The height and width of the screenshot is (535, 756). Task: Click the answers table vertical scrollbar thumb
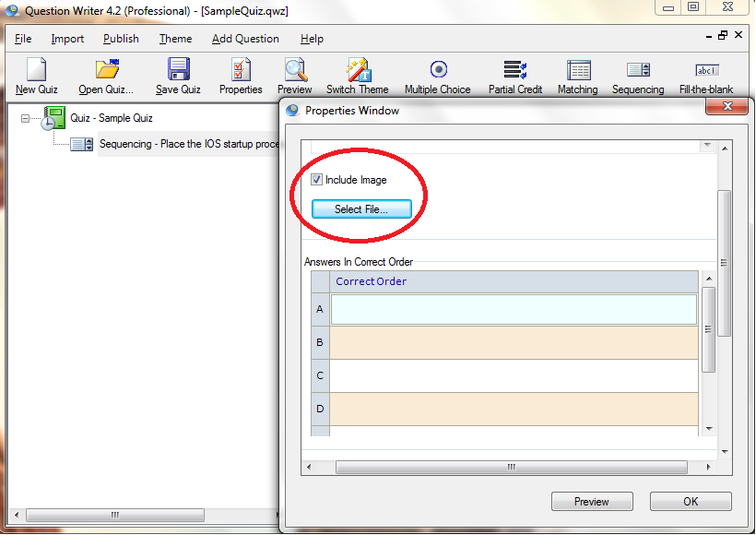tap(708, 329)
